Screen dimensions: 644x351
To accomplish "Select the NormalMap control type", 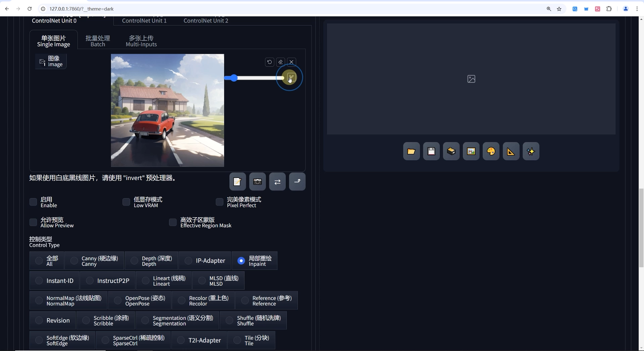I will point(68,300).
